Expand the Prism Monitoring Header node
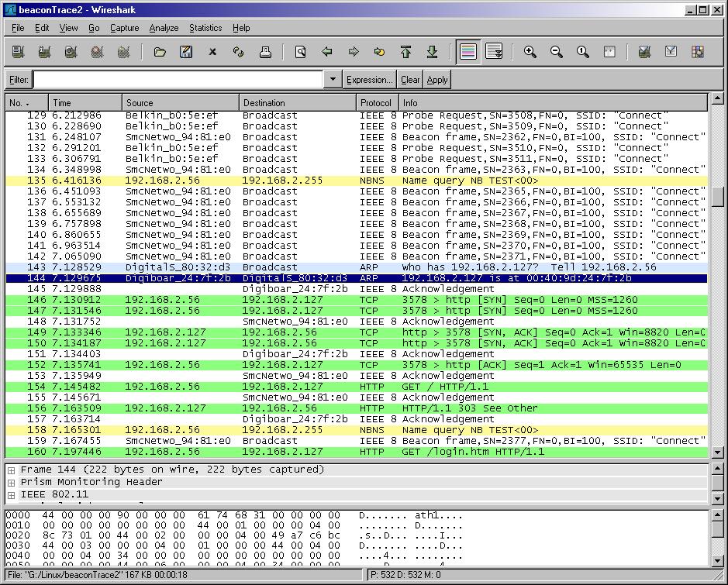The height and width of the screenshot is (585, 728). pyautogui.click(x=12, y=482)
